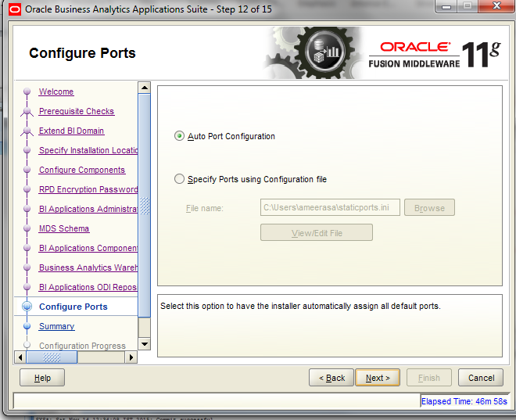
Task: Open BI Applications ODI Repository step
Action: [88, 287]
